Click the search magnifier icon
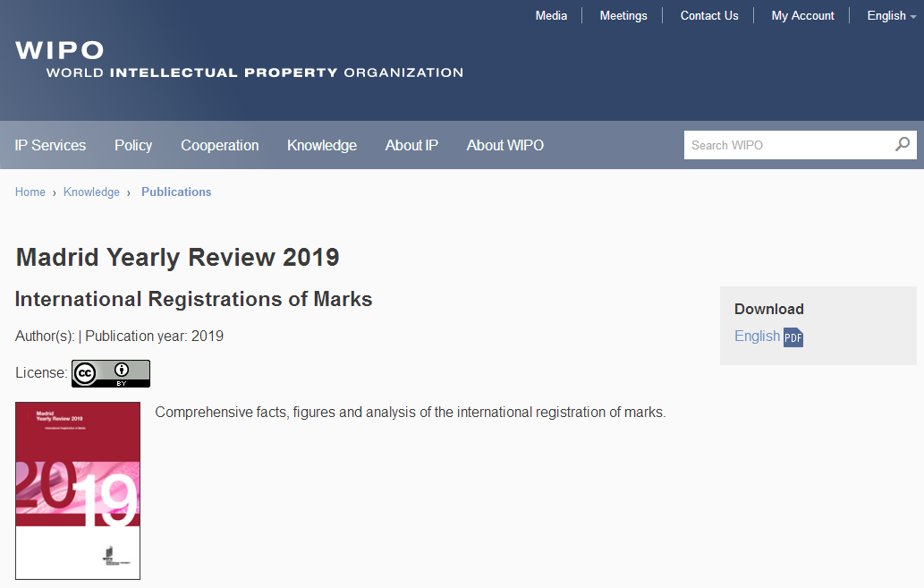Image resolution: width=924 pixels, height=588 pixels. tap(903, 144)
